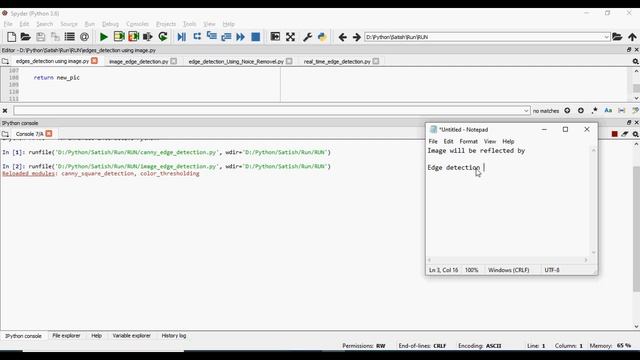Switch to the edge_detection_Using_Noice_Removel.py tab
Image resolution: width=640 pixels, height=360 pixels.
[236, 61]
